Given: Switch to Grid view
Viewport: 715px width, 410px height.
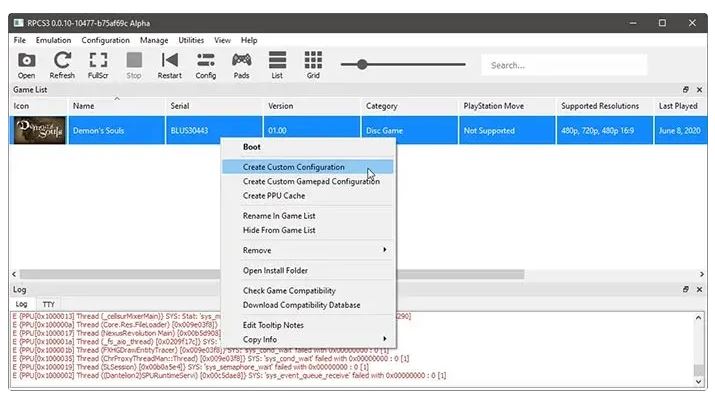Looking at the screenshot, I should point(313,65).
